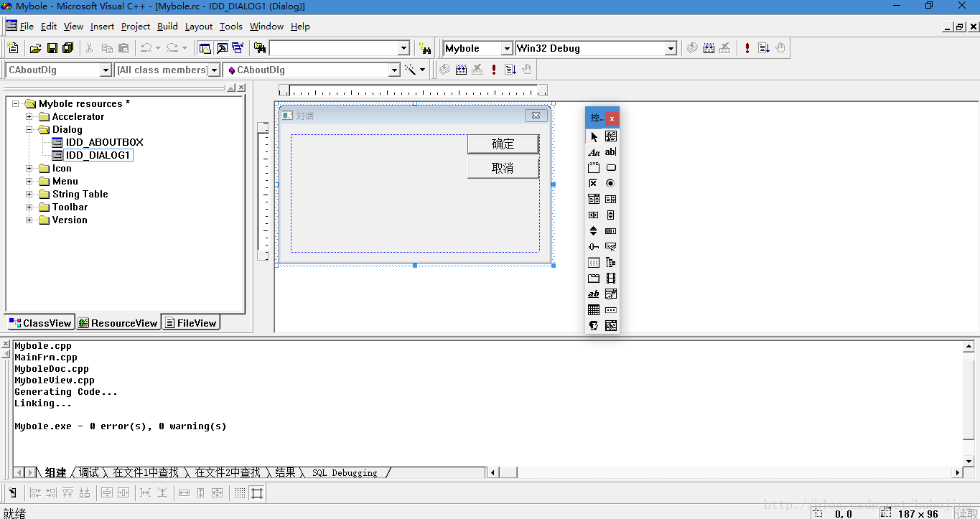The width and height of the screenshot is (980, 519).
Task: Toggle the guides button in dialog toolbar
Action: point(257,493)
